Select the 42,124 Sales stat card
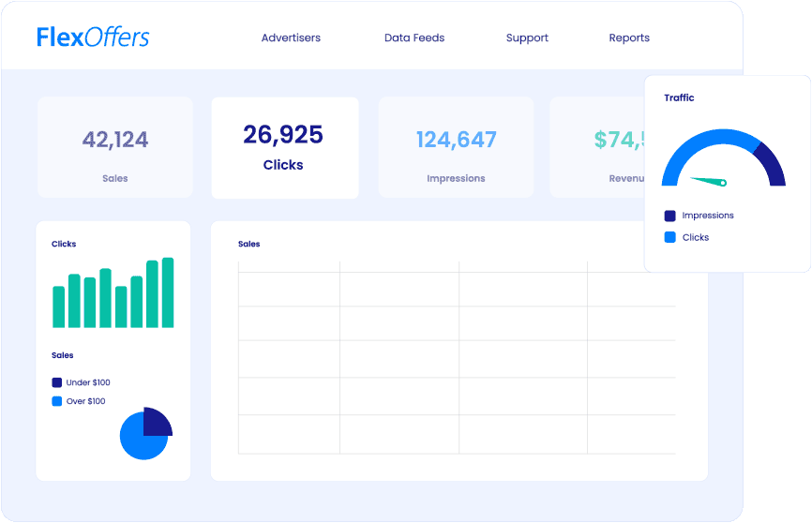The image size is (812, 523). (115, 148)
